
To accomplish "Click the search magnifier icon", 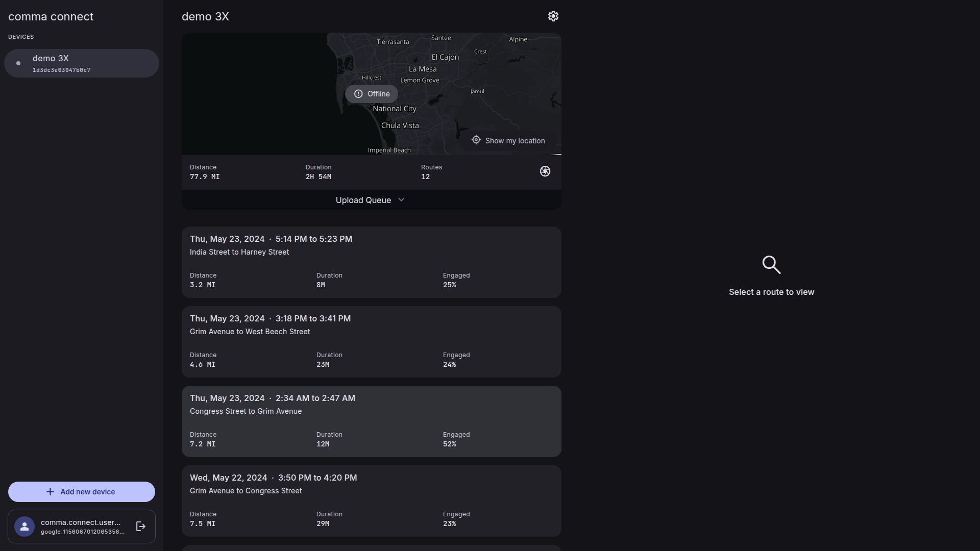I will 771,265.
